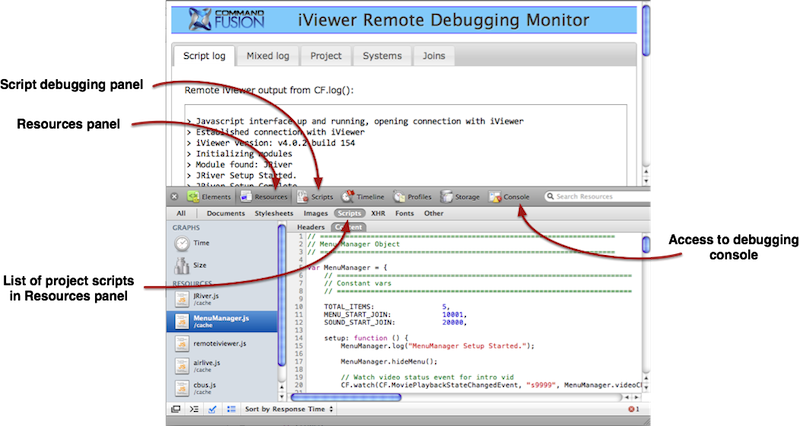Click the Search Resources field
The height and width of the screenshot is (426, 800).
pos(597,196)
